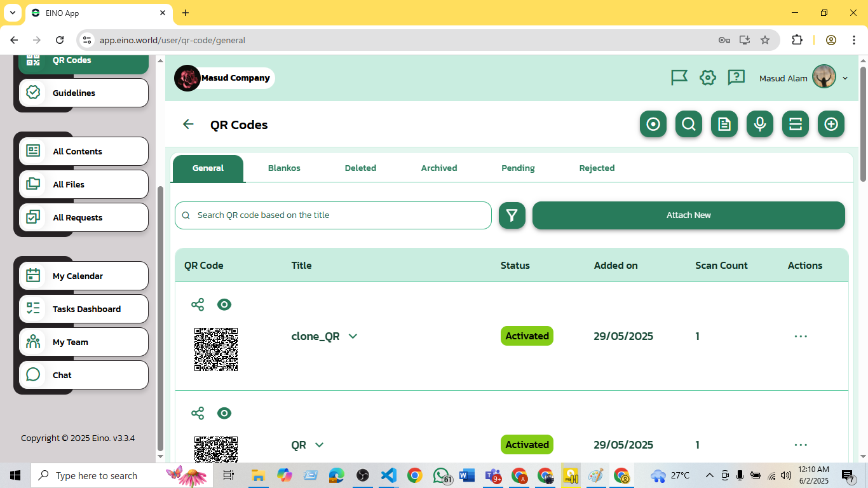This screenshot has height=488, width=868.
Task: Open the actions menu for the QR row
Action: click(x=801, y=445)
